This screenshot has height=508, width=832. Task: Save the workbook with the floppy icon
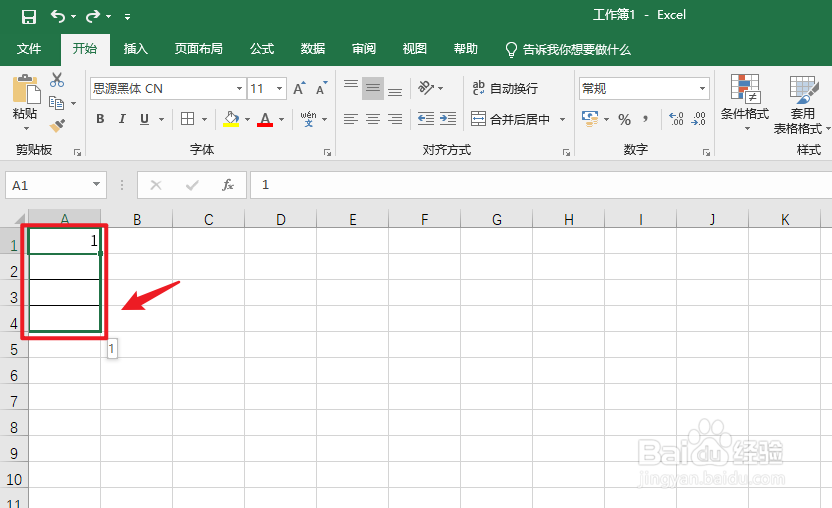[29, 16]
